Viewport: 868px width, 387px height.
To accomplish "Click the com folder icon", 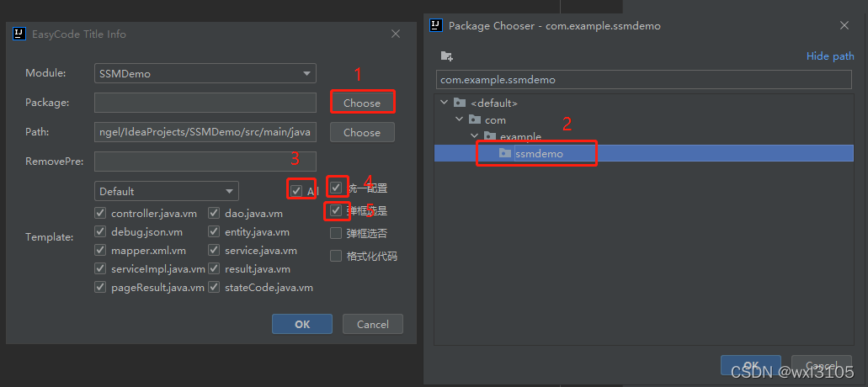I will point(475,119).
